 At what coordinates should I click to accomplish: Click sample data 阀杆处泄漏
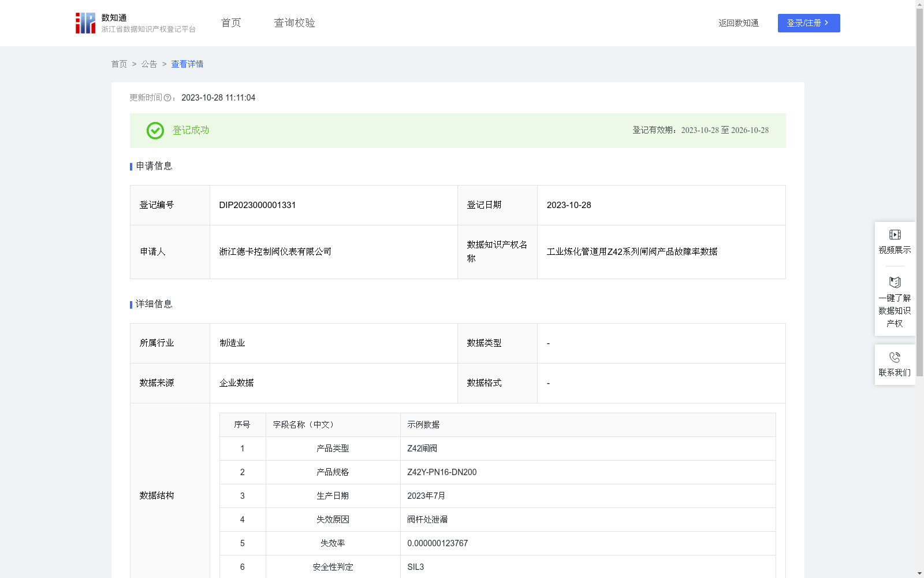427,520
